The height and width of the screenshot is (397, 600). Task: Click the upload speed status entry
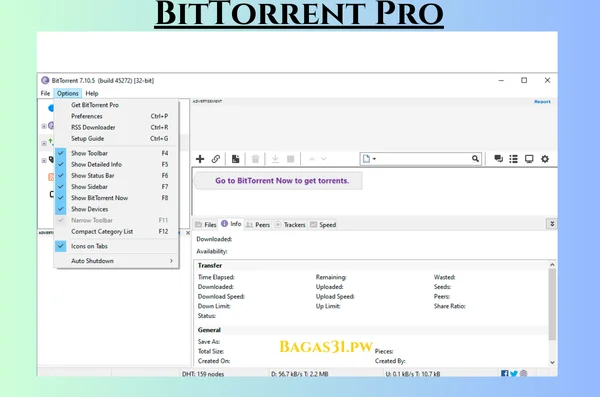pos(412,374)
